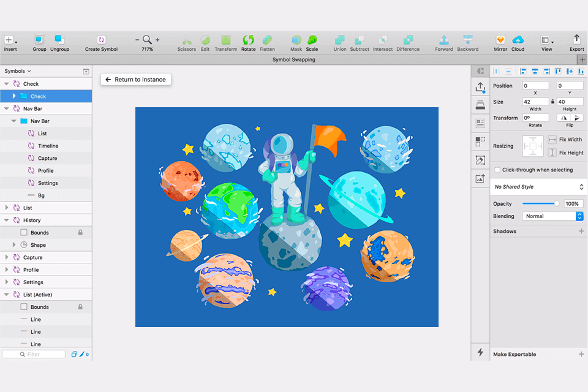Screen dimensions: 588x392
Task: Click the Group toolbar icon
Action: point(39,40)
